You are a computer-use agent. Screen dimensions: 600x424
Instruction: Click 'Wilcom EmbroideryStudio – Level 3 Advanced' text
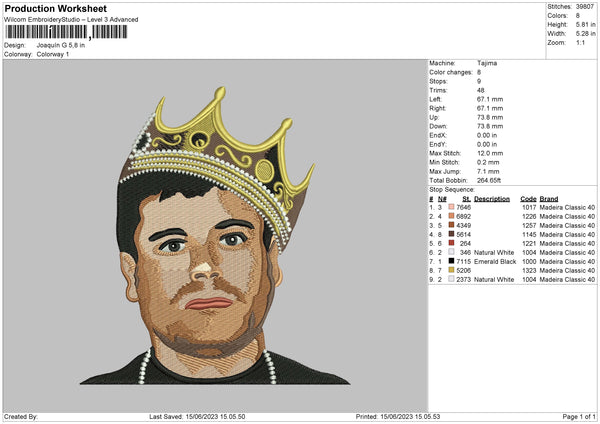click(x=71, y=20)
